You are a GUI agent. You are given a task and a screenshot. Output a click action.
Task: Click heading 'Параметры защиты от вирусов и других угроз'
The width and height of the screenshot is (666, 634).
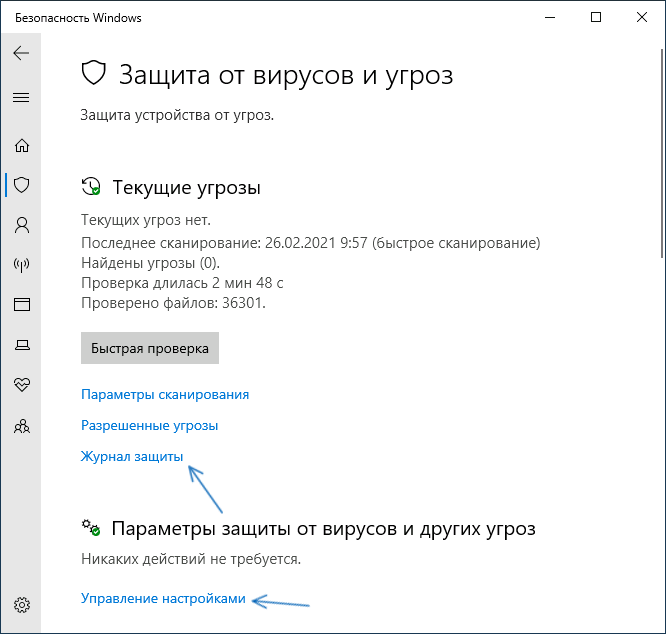(x=324, y=529)
